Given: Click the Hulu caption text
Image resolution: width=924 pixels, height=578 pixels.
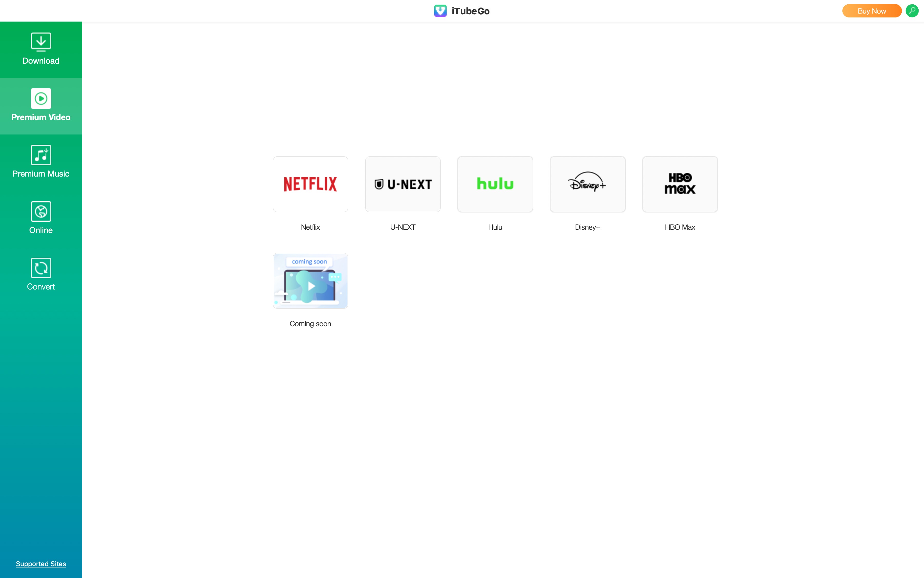Looking at the screenshot, I should coord(495,227).
